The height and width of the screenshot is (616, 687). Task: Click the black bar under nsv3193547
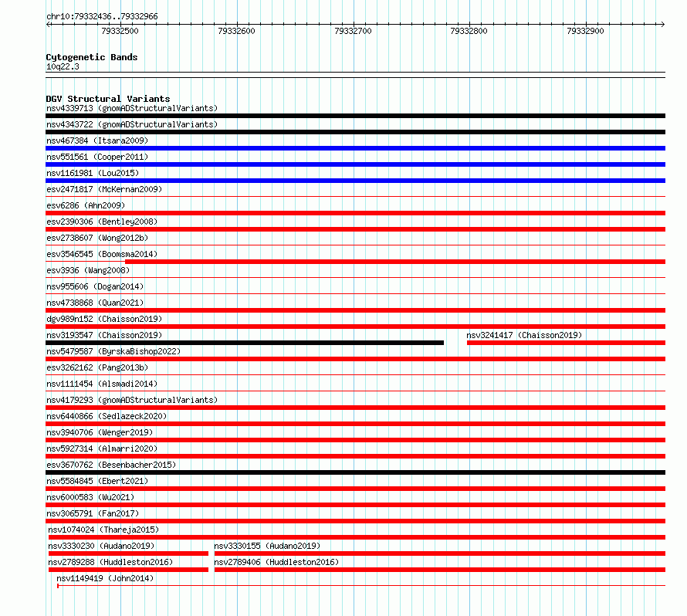(x=245, y=343)
